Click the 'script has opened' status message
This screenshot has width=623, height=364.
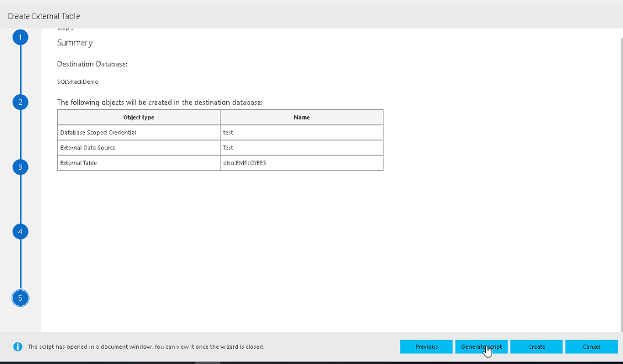click(146, 347)
